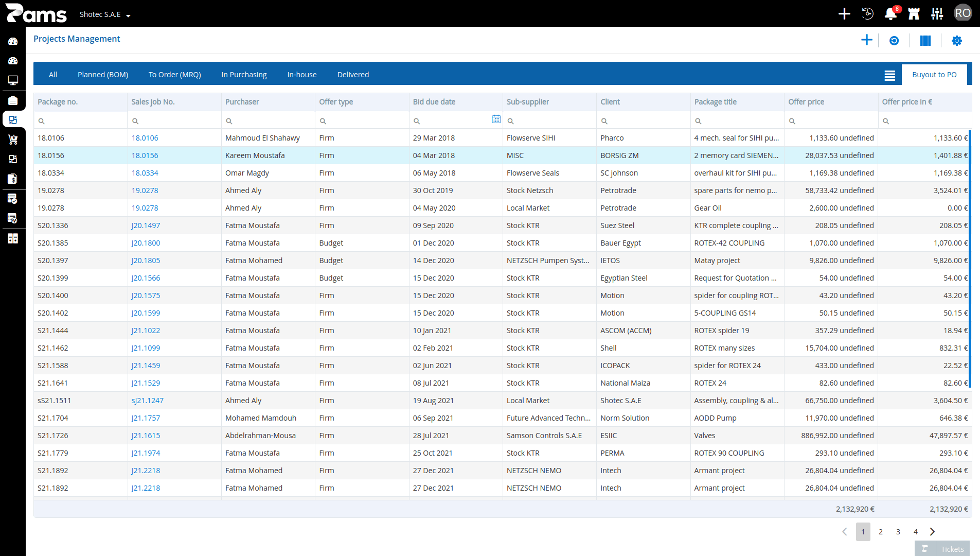Open the white squares-swap icon below the cart
Screen dimensions: 980x556
[13, 159]
